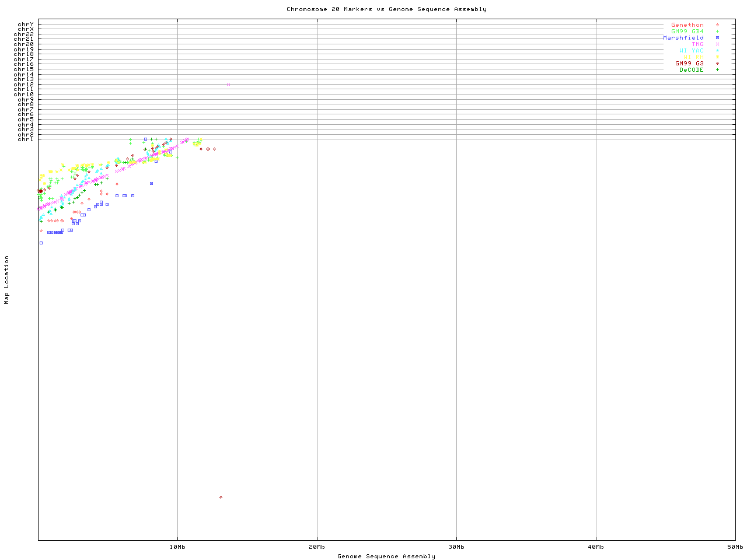Click the magenta TNG cross legend marker
The height and width of the screenshot is (560, 747).
[717, 44]
